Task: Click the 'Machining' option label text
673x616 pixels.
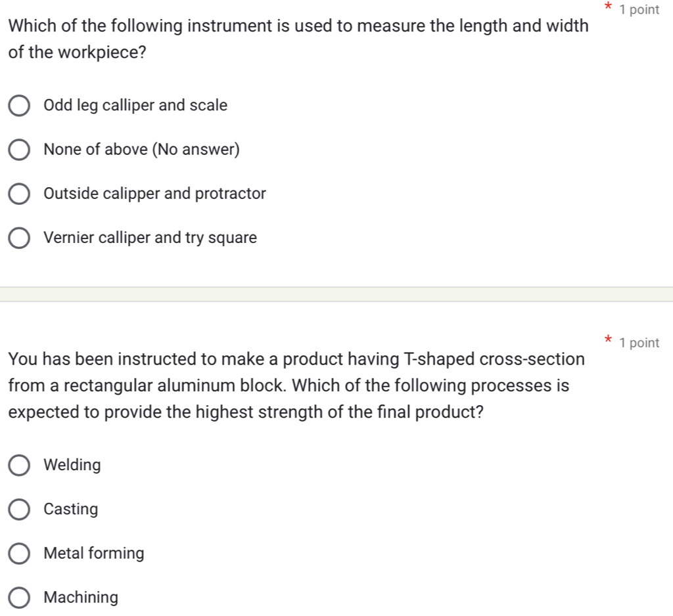Action: pyautogui.click(x=81, y=598)
